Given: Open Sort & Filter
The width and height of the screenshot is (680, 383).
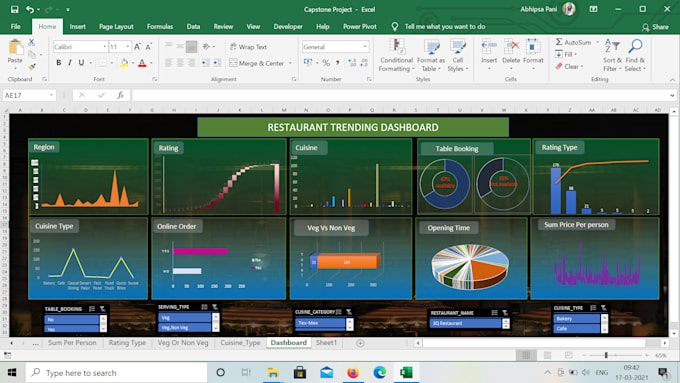Looking at the screenshot, I should click(x=612, y=55).
